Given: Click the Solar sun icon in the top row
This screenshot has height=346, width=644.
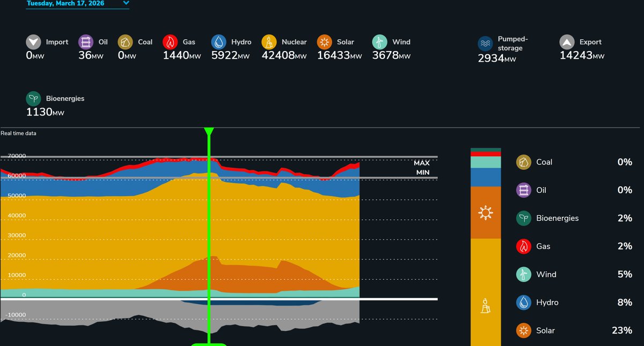Looking at the screenshot, I should (x=324, y=42).
